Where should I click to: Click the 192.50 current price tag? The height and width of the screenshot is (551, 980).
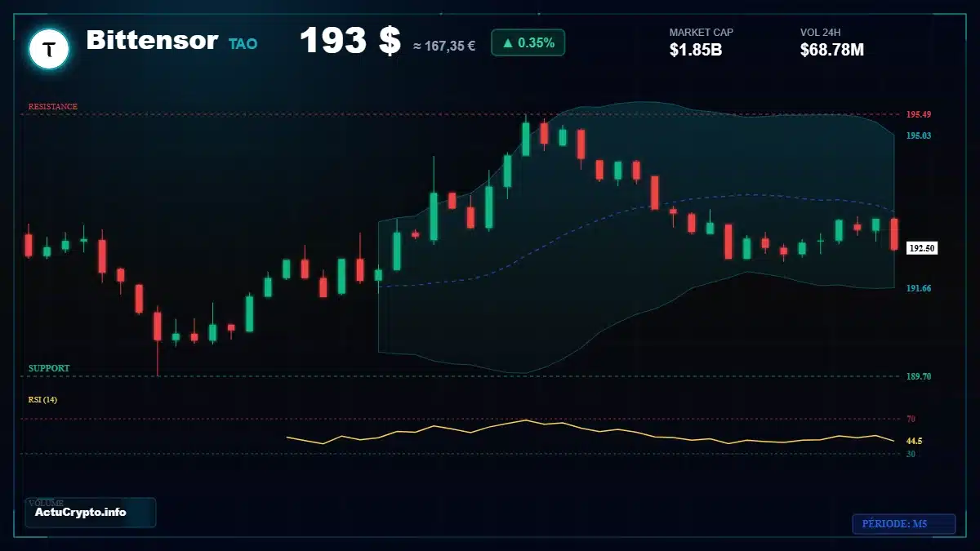[x=922, y=247]
